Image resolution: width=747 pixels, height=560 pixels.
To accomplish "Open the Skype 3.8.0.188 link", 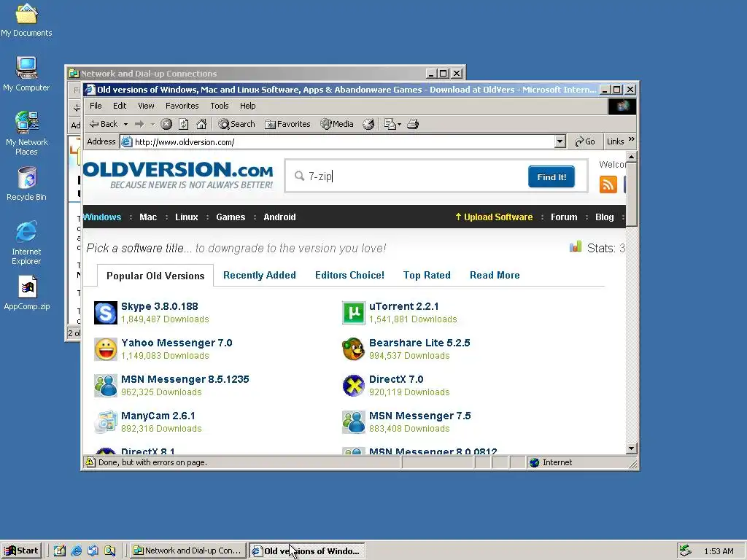I will (160, 306).
